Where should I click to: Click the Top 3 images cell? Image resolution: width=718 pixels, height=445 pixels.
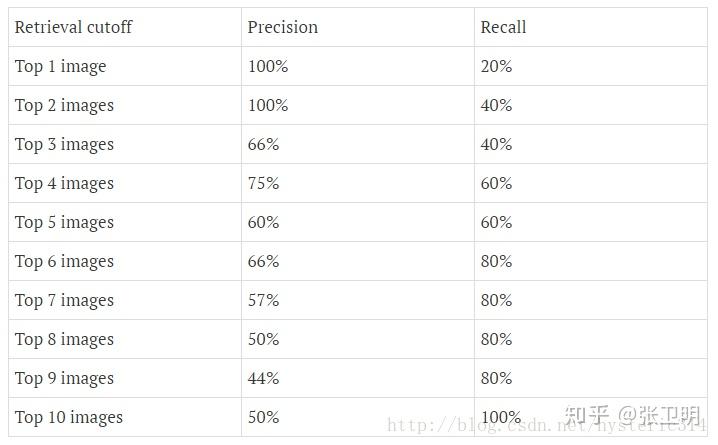click(x=64, y=145)
